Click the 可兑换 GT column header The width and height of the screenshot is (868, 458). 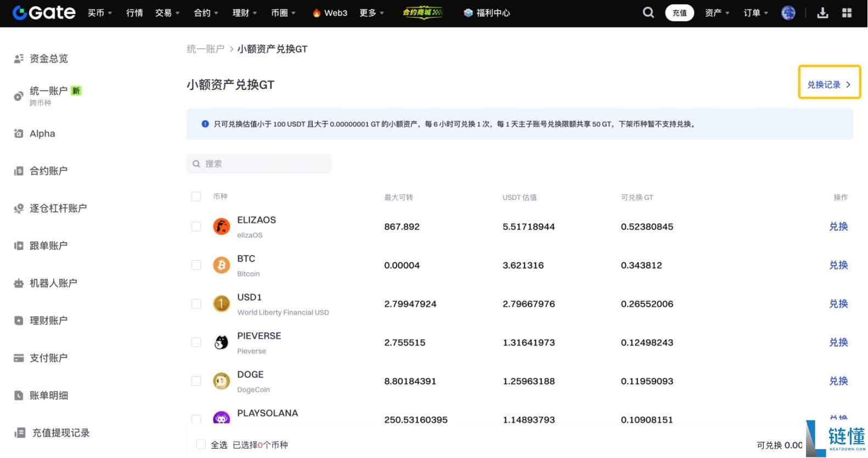tap(637, 197)
